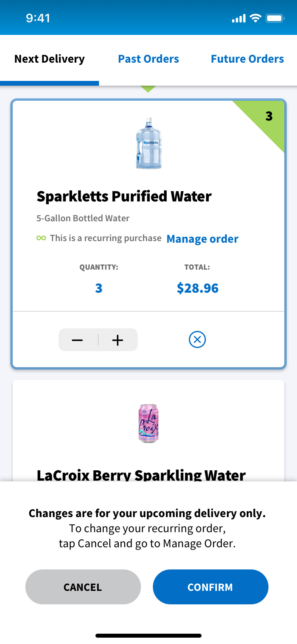Switch to the Past Orders tab

pyautogui.click(x=148, y=59)
